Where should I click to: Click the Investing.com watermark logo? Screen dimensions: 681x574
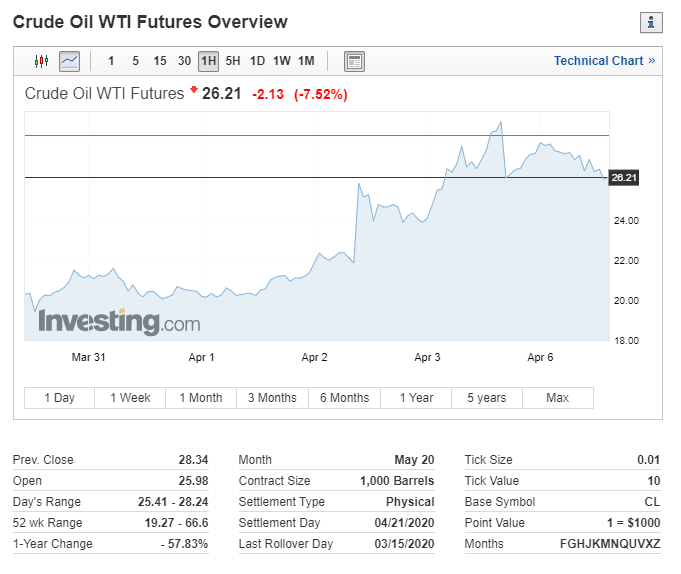[119, 322]
